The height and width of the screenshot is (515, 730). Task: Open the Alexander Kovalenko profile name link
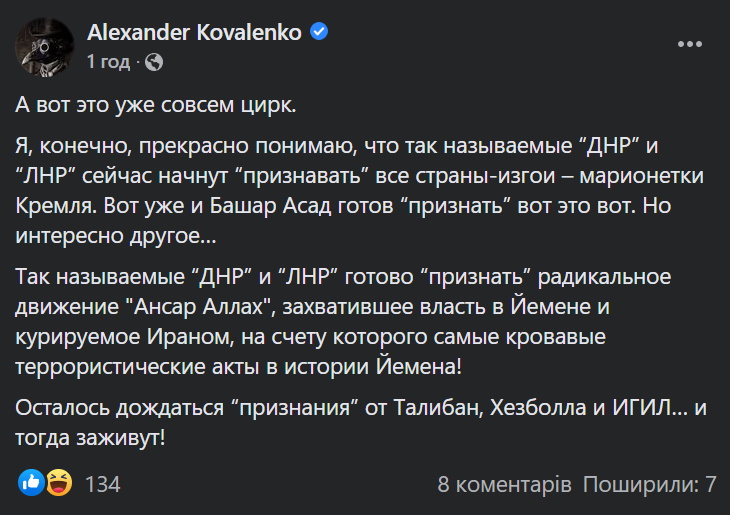click(x=194, y=32)
